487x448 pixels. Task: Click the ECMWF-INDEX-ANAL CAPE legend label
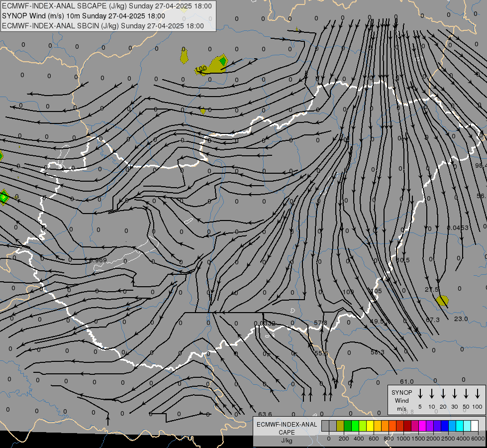[287, 428]
